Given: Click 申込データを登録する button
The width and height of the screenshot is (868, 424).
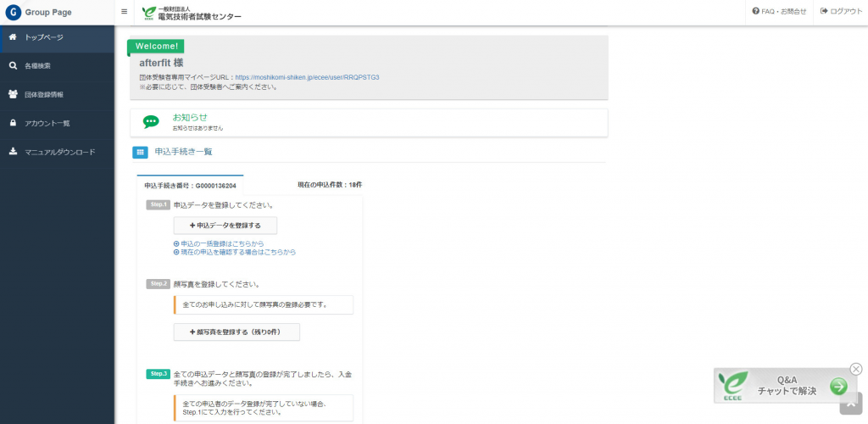Looking at the screenshot, I should [225, 226].
